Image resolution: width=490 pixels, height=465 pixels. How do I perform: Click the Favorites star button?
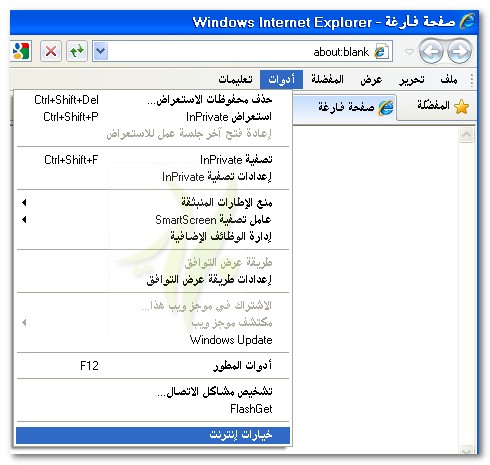point(462,107)
